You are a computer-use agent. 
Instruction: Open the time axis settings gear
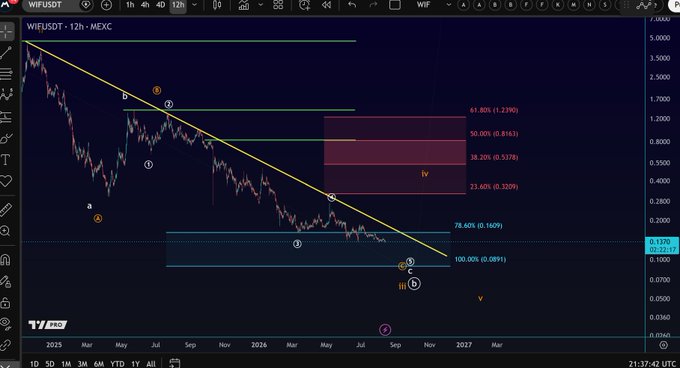point(663,345)
